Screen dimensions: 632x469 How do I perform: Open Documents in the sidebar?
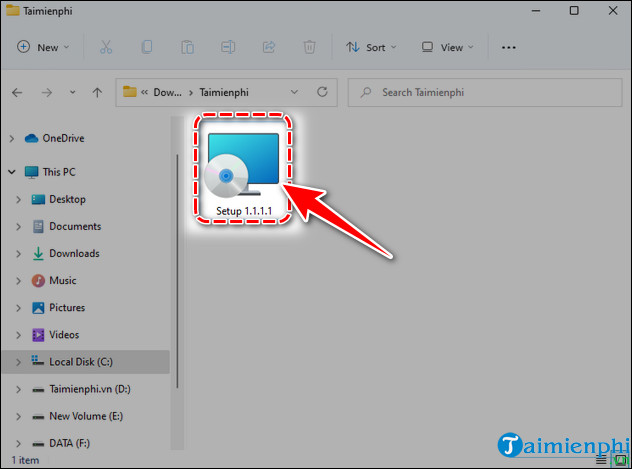click(67, 226)
